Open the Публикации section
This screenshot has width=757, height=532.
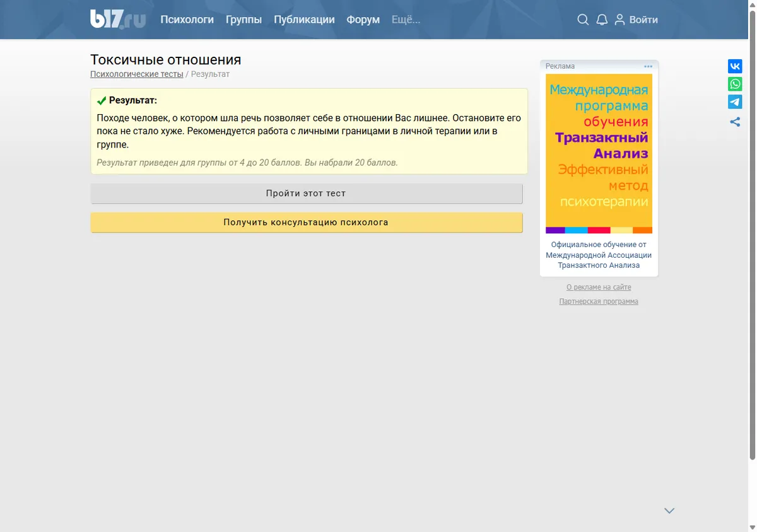tap(304, 20)
